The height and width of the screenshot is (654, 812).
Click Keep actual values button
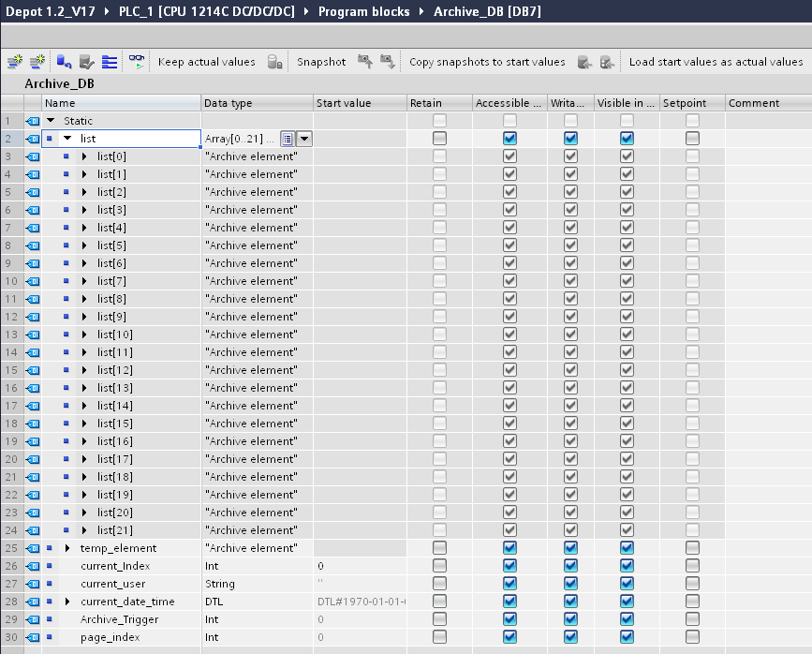[x=206, y=62]
